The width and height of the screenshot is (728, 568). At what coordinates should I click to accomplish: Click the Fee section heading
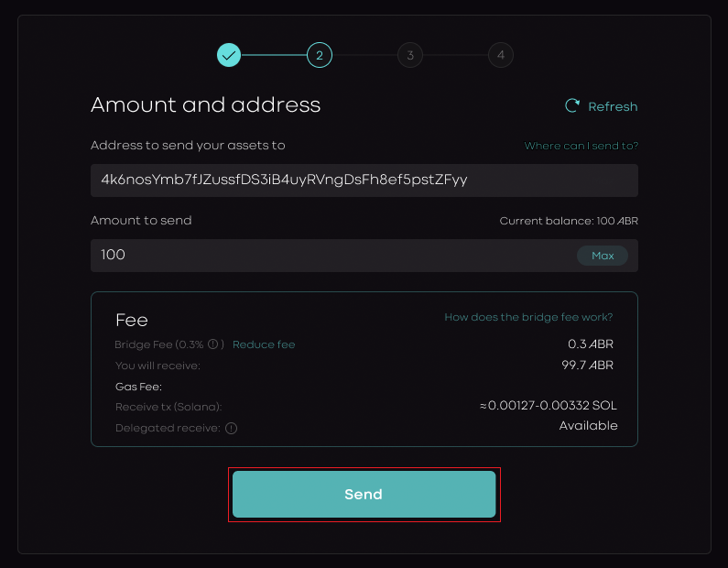[132, 320]
